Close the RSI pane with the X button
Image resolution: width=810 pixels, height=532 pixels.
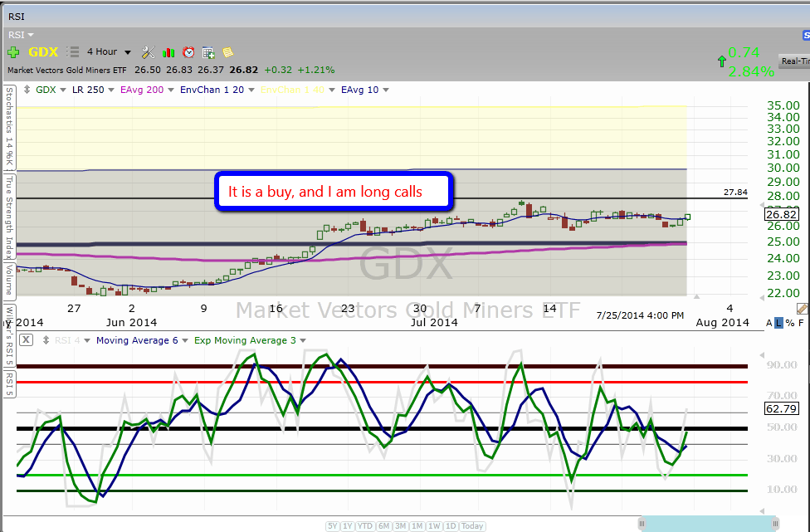26,339
